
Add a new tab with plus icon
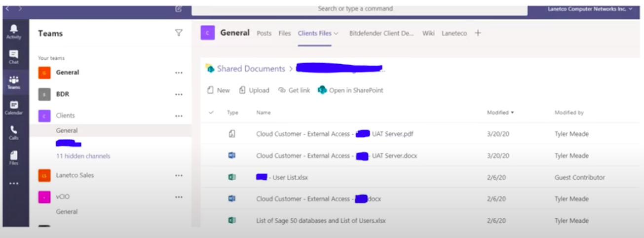tap(478, 33)
